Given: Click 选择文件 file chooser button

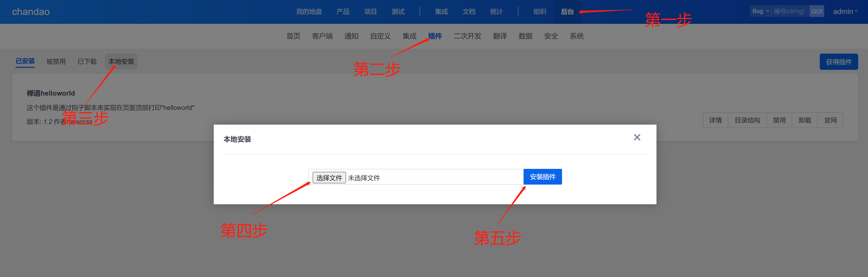Looking at the screenshot, I should click(329, 178).
